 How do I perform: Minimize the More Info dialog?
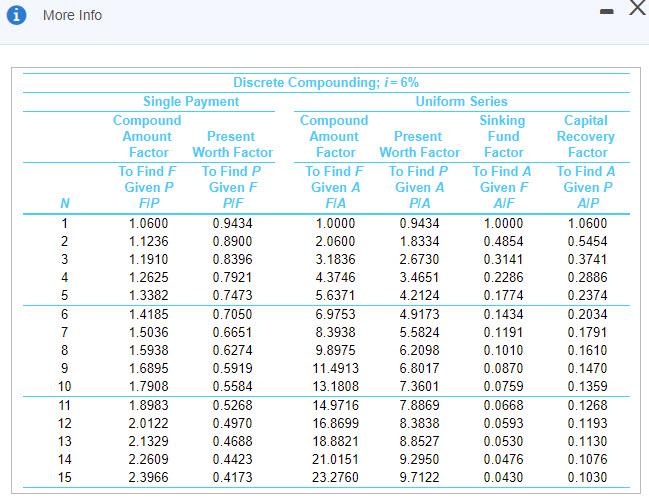click(x=607, y=12)
